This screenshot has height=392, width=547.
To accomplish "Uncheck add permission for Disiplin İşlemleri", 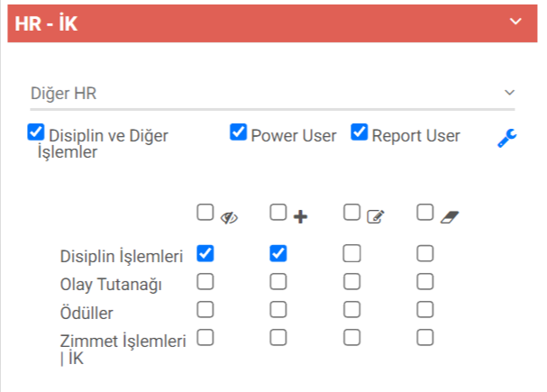I will pyautogui.click(x=278, y=254).
